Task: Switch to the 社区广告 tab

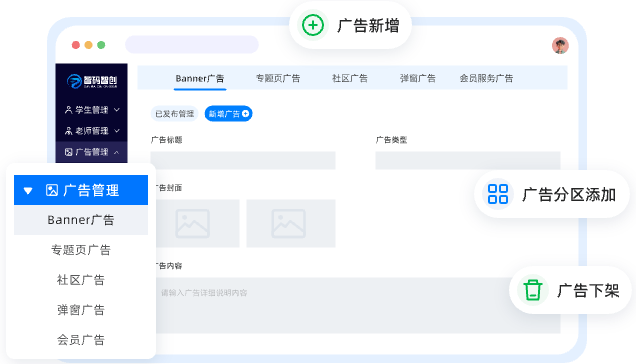Action: [350, 78]
